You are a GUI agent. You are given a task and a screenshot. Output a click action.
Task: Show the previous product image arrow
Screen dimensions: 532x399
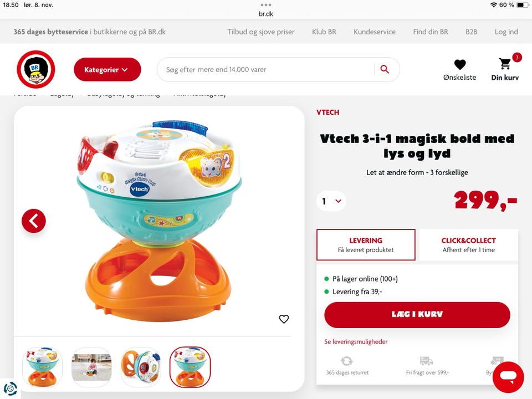click(34, 221)
